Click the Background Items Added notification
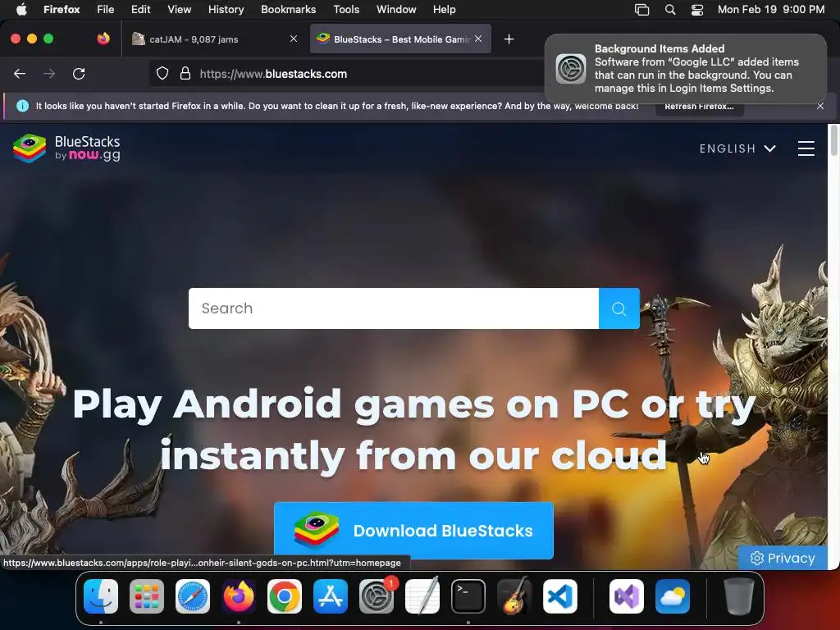The width and height of the screenshot is (840, 630). [686, 69]
